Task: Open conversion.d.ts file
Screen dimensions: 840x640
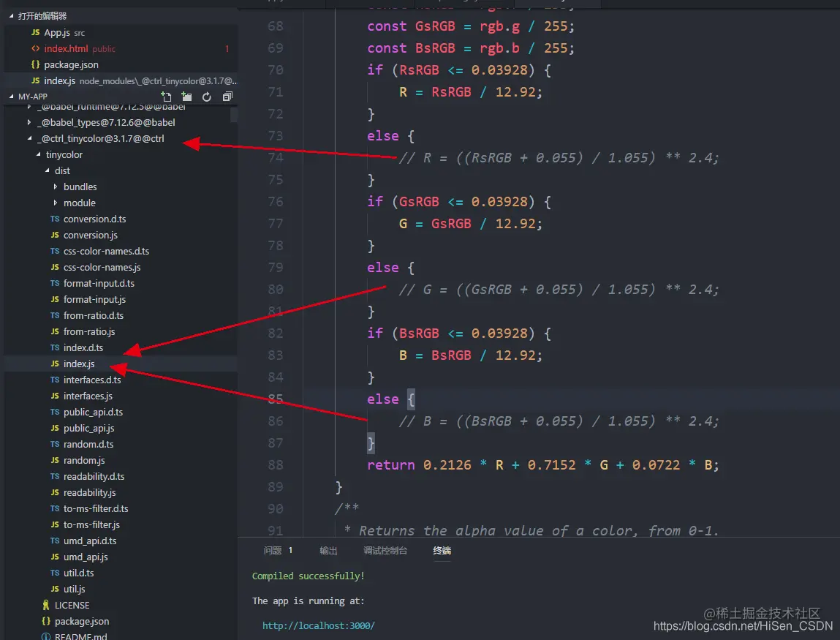Action: coord(94,219)
